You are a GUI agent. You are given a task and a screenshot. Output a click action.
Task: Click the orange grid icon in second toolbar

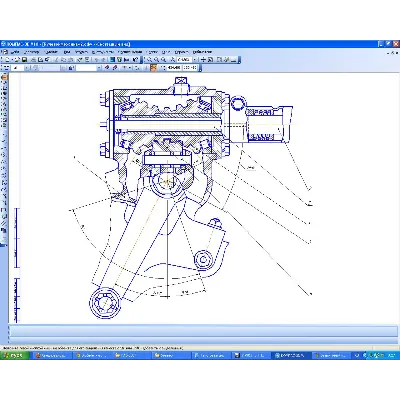pos(153,68)
